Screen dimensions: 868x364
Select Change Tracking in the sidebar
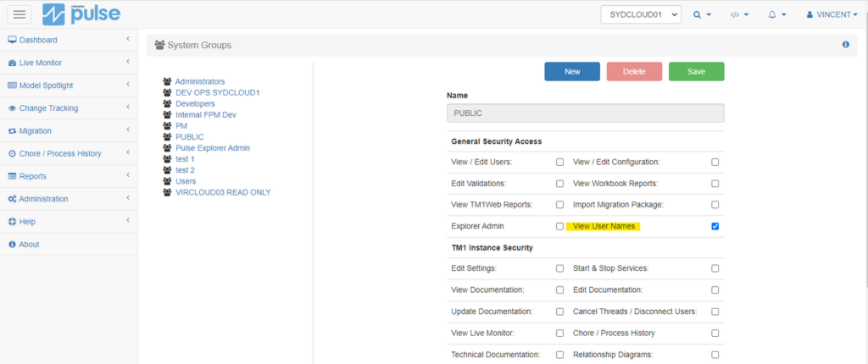68,108
